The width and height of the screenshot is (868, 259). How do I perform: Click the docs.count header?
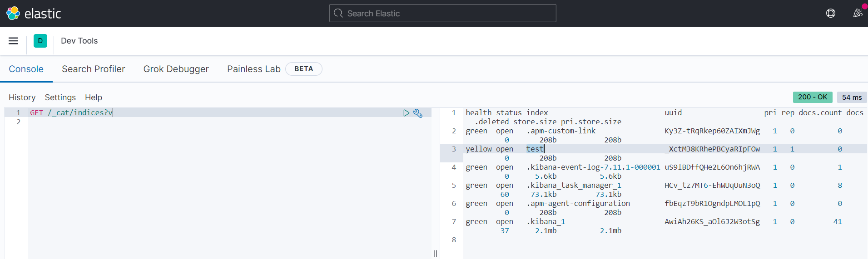point(820,112)
